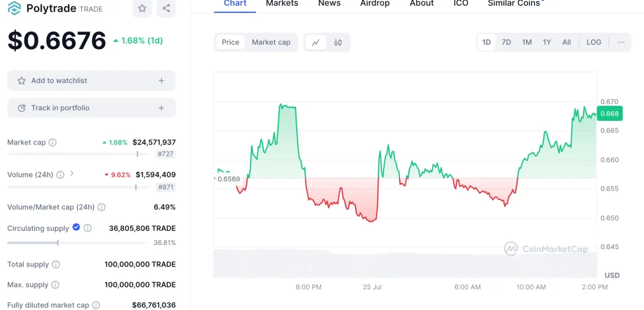Viewport: 644px width, 310px height.
Task: Click verified badge beside Circulating supply
Action: (76, 227)
